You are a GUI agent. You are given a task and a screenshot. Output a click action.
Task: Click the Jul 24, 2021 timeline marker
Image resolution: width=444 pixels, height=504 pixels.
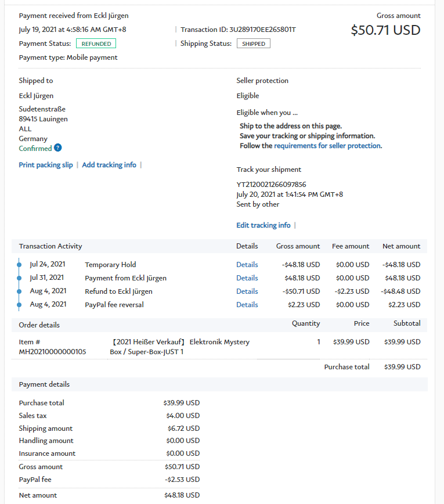pos(19,265)
